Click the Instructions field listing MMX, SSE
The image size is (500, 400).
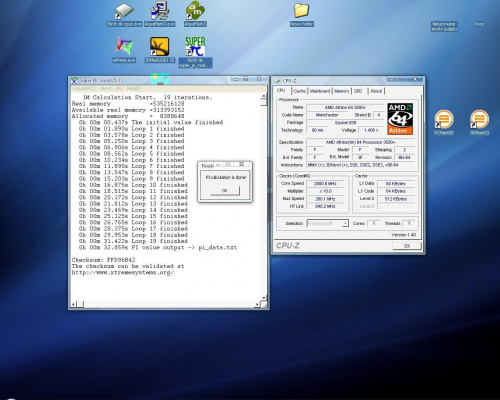[x=360, y=165]
